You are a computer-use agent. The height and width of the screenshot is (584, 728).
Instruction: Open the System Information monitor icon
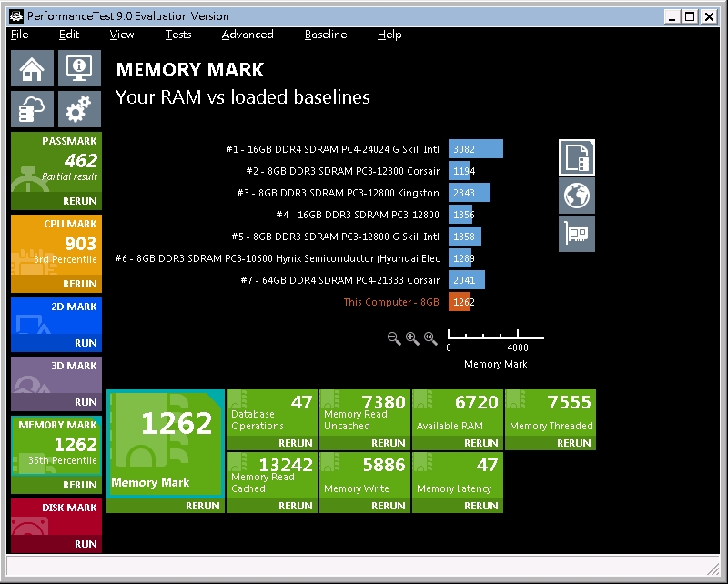[79, 68]
